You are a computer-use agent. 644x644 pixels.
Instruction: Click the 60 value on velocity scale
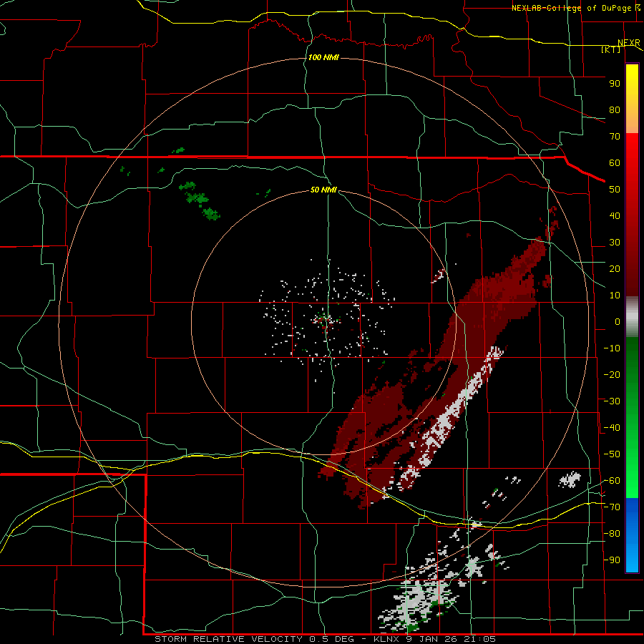[x=615, y=162]
